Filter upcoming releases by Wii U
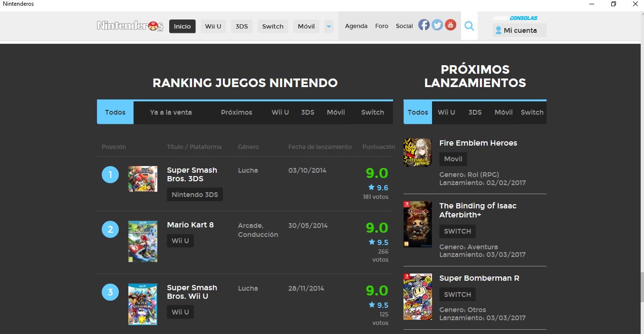Viewport: 644px width, 334px height. click(446, 112)
